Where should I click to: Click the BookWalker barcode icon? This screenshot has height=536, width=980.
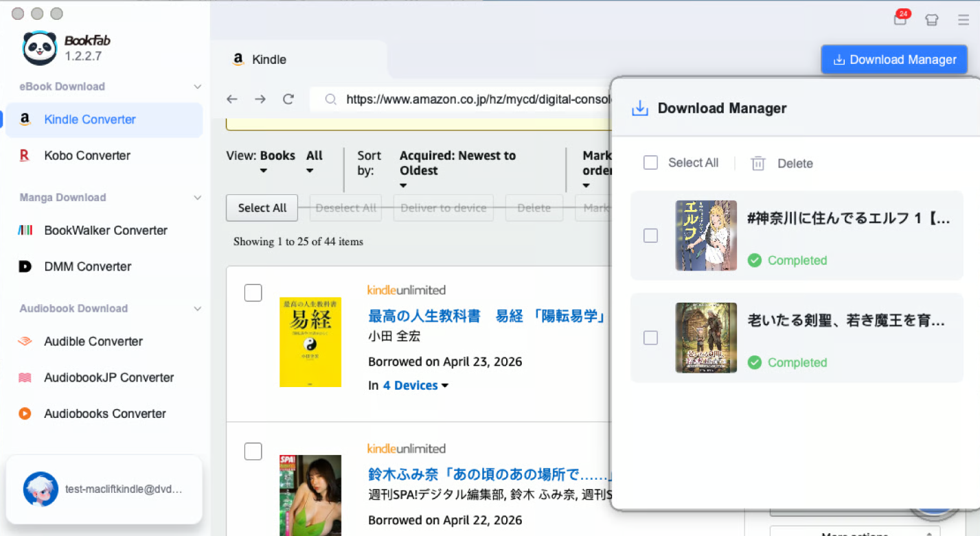click(x=25, y=231)
